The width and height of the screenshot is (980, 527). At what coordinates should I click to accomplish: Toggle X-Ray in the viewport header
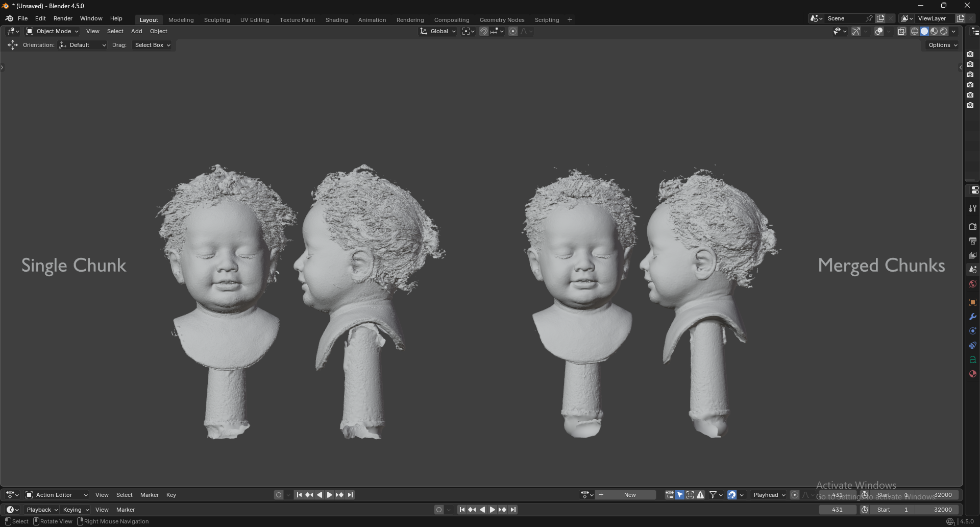click(902, 31)
